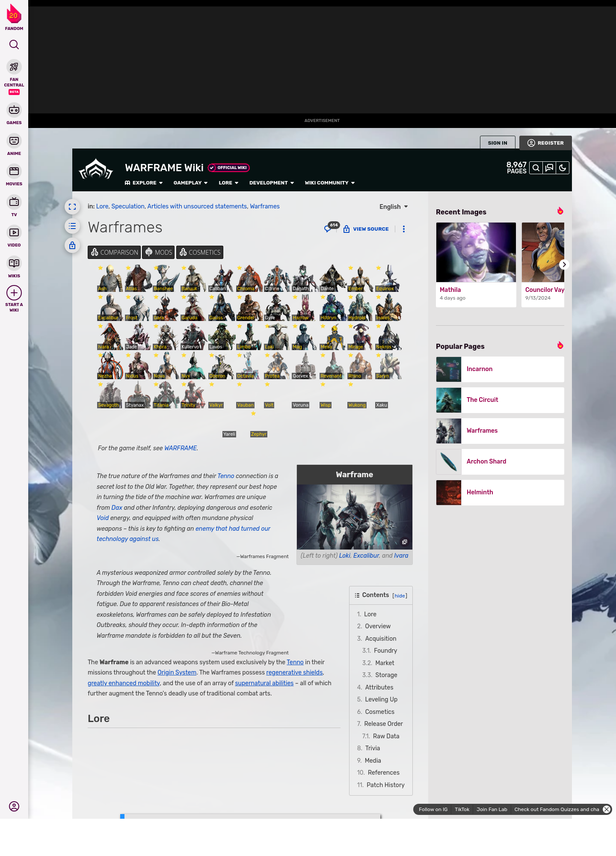The width and height of the screenshot is (616, 856).
Task: Open the Tenno link in the quote
Action: coord(226,476)
